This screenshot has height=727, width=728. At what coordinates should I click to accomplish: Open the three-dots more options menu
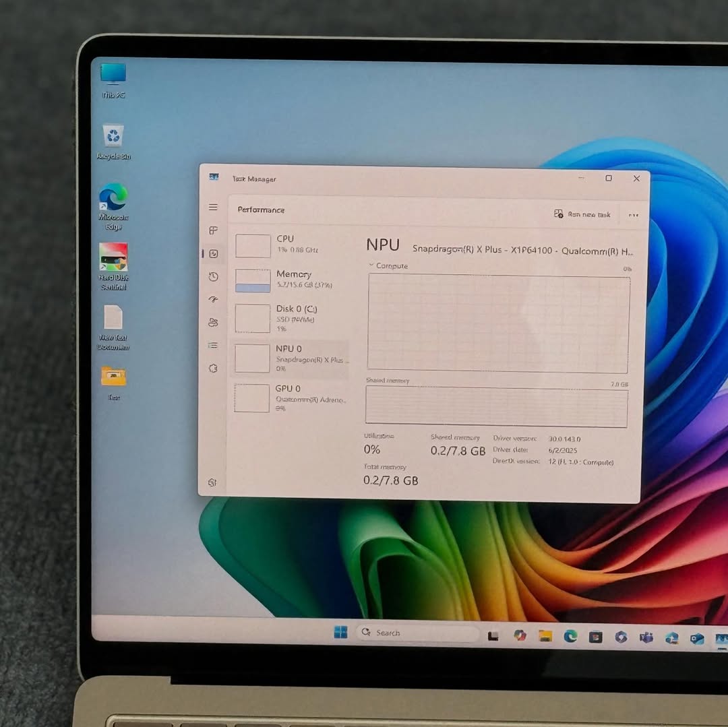click(x=633, y=215)
